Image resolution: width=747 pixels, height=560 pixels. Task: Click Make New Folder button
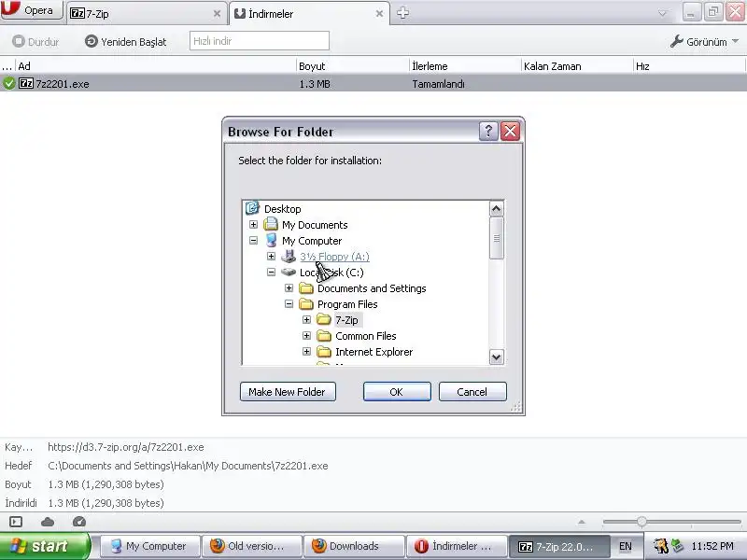click(288, 392)
